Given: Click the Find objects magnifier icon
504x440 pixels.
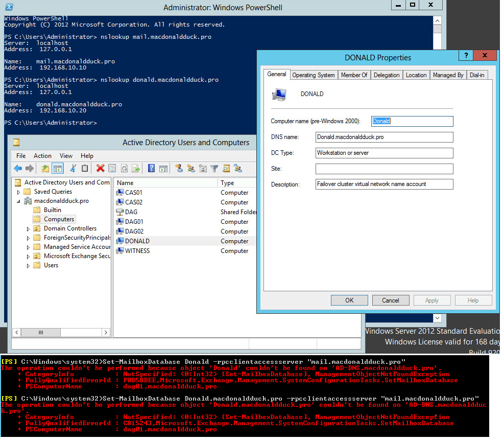Looking at the screenshot, I should [226, 168].
